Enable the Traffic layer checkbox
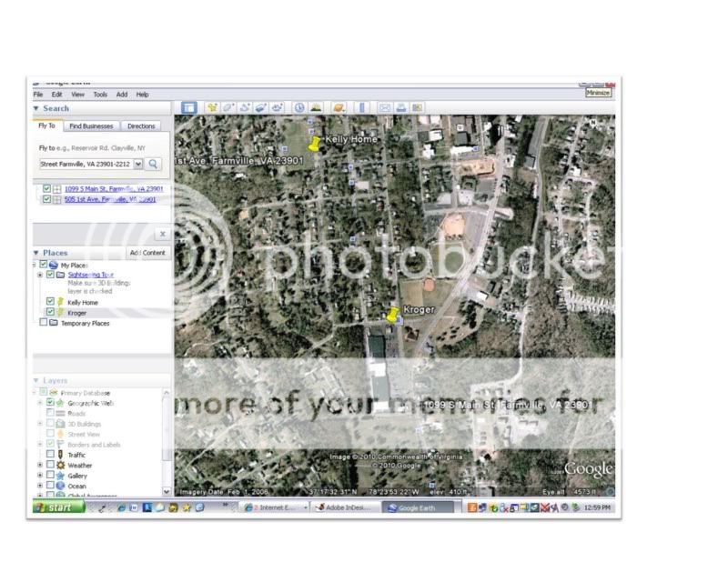728x562 pixels. click(51, 455)
